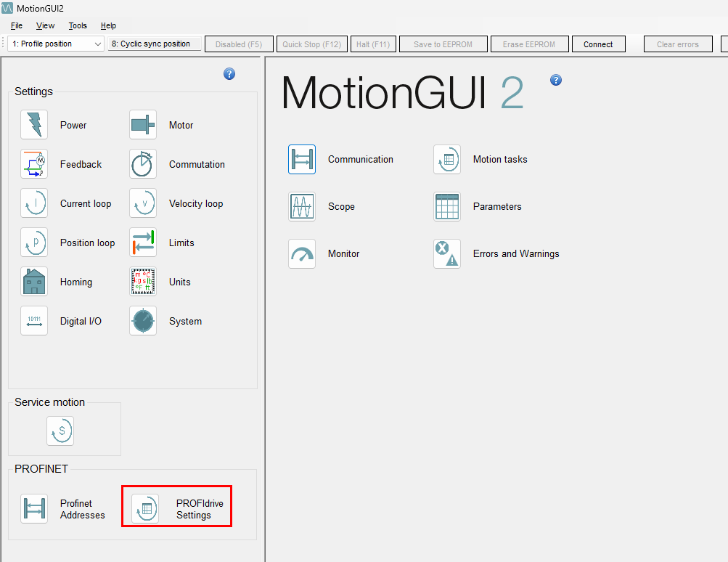Open the View menu
Screen dimensions: 728x562
(x=46, y=25)
